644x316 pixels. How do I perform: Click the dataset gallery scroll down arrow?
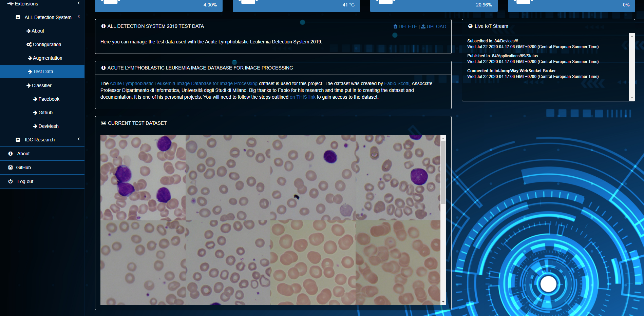(x=443, y=302)
